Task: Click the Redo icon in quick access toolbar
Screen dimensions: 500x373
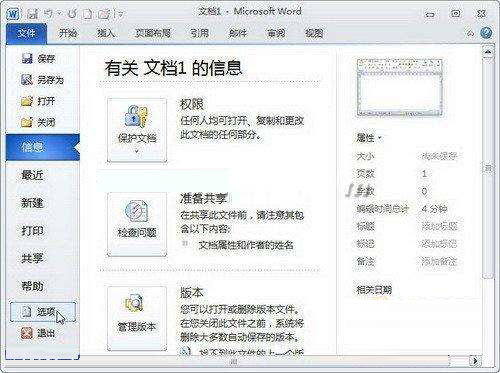Action: (72, 14)
